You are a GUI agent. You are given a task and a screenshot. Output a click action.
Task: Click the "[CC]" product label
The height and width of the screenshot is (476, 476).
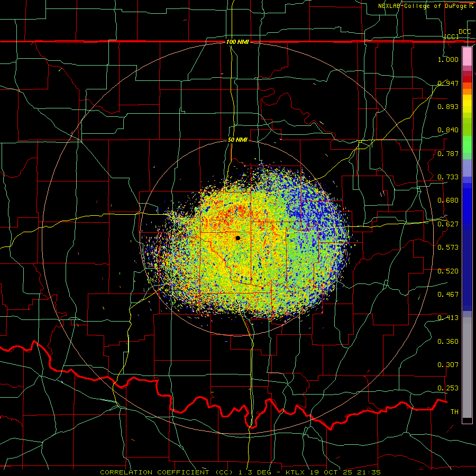(x=452, y=36)
